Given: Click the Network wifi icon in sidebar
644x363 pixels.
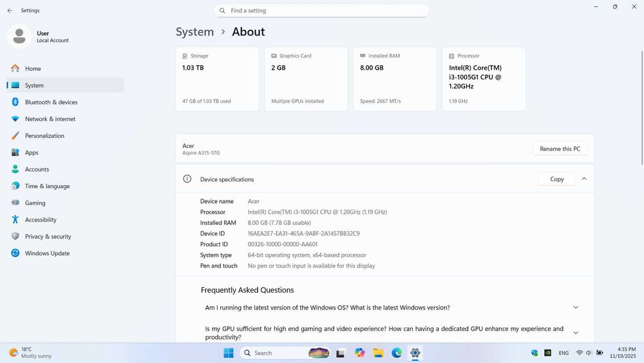Looking at the screenshot, I should [x=15, y=119].
